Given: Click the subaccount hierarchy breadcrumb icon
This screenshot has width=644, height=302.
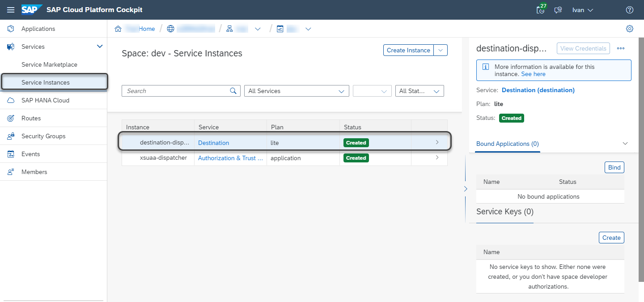Looking at the screenshot, I should [x=229, y=29].
